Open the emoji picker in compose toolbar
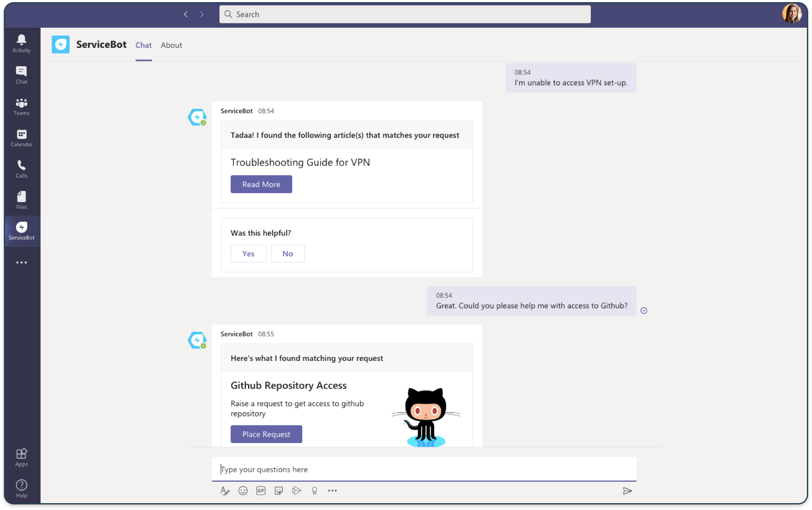 coord(243,491)
